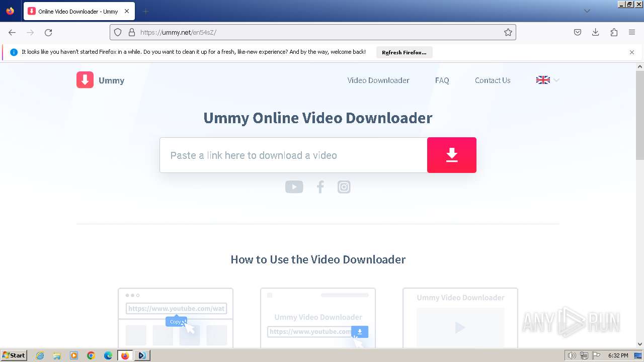Click the Ummy brand name text

[112, 80]
